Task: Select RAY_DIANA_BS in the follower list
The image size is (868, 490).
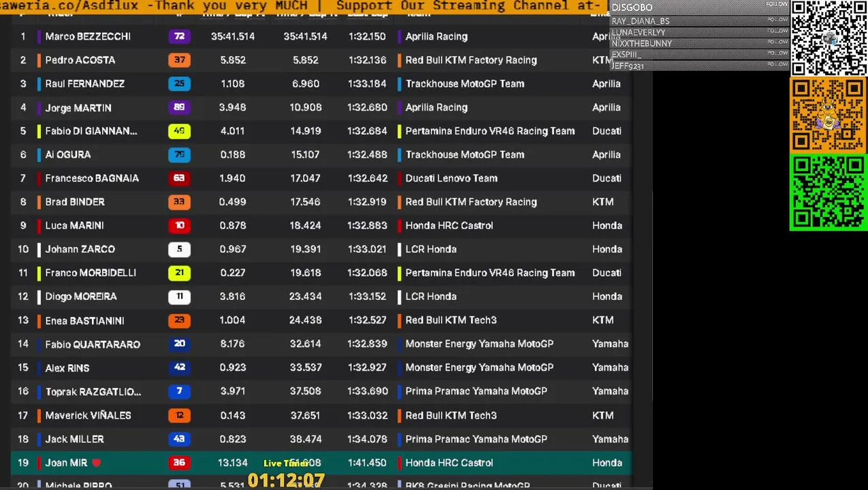Action: click(641, 21)
